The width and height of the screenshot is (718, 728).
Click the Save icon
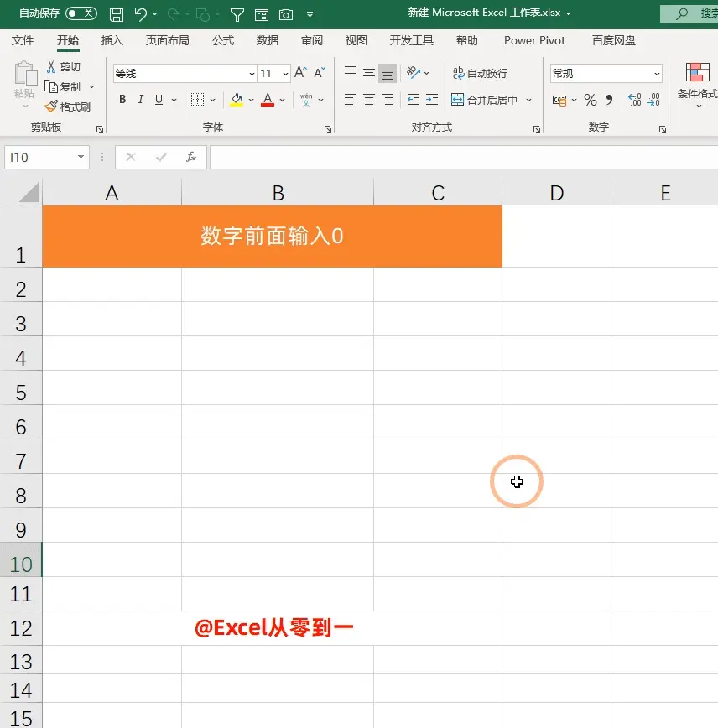(117, 13)
